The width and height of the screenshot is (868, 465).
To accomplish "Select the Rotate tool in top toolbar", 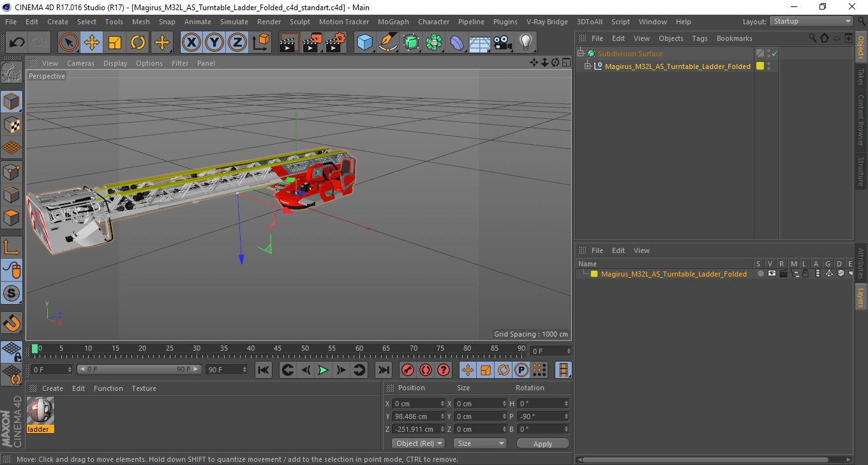I will (138, 43).
